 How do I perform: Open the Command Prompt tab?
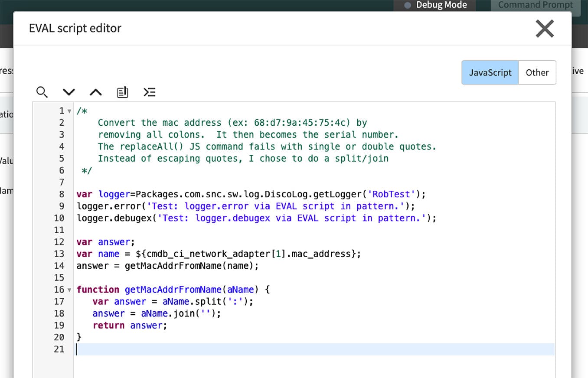coord(535,5)
